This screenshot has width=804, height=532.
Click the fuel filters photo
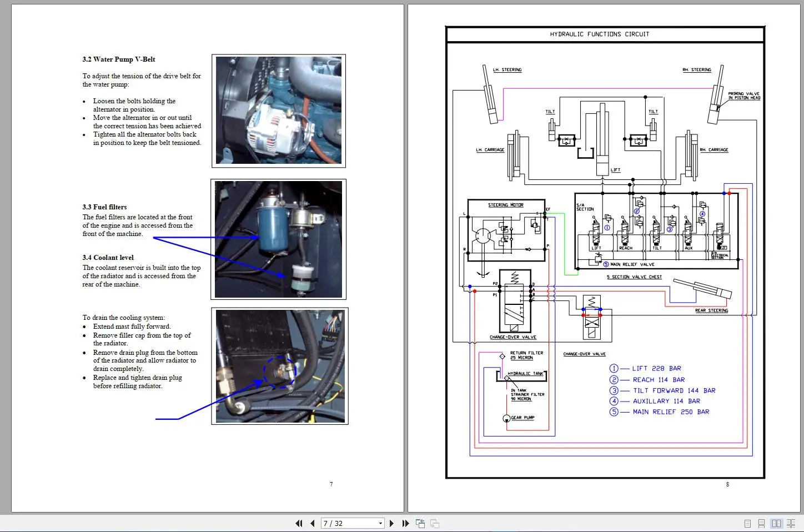pos(279,239)
